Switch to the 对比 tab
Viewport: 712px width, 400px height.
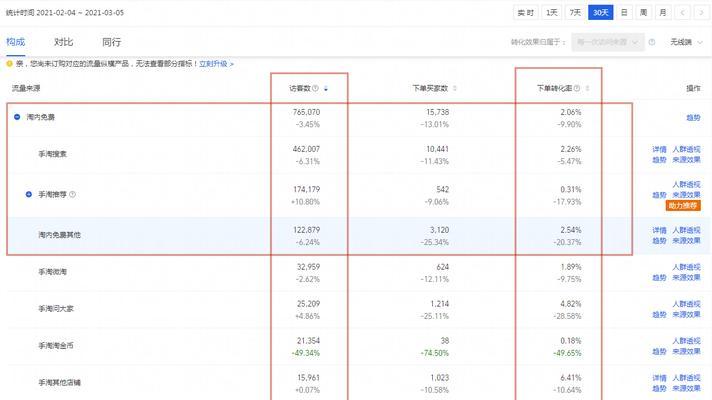click(63, 42)
